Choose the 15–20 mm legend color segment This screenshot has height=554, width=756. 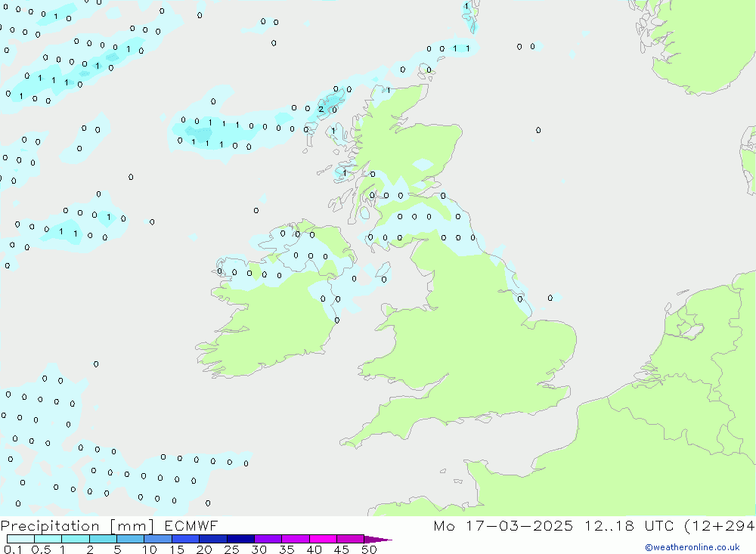click(185, 539)
